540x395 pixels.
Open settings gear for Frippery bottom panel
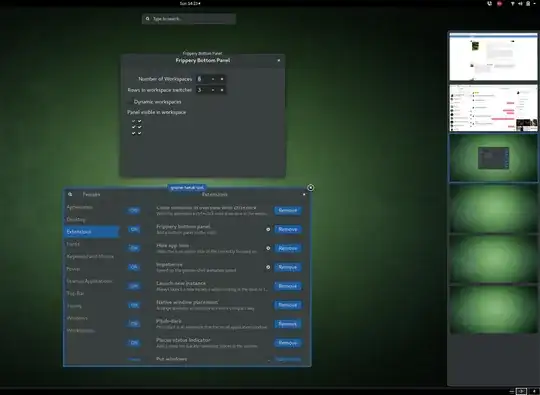point(268,229)
